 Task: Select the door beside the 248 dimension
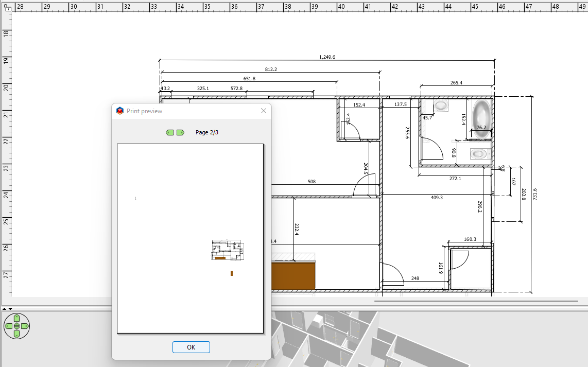coord(392,274)
